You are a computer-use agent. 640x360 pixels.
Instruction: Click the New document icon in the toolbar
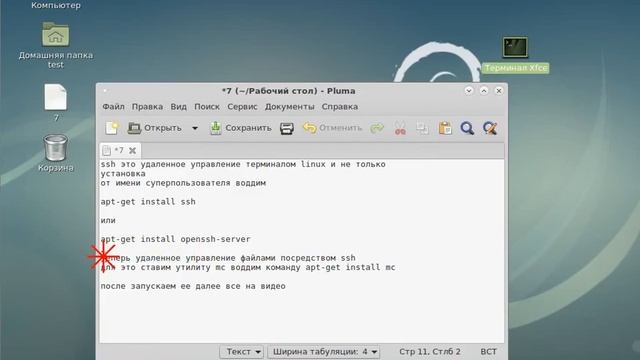pyautogui.click(x=111, y=128)
